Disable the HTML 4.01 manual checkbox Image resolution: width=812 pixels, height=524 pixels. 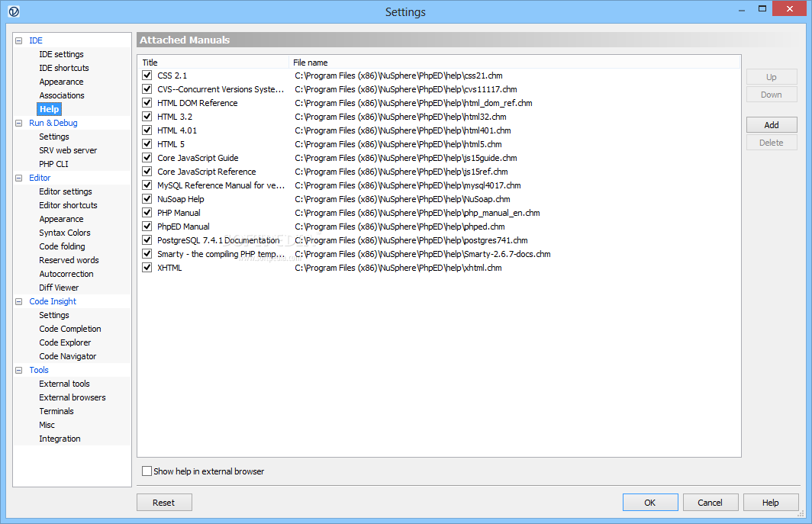(x=147, y=130)
